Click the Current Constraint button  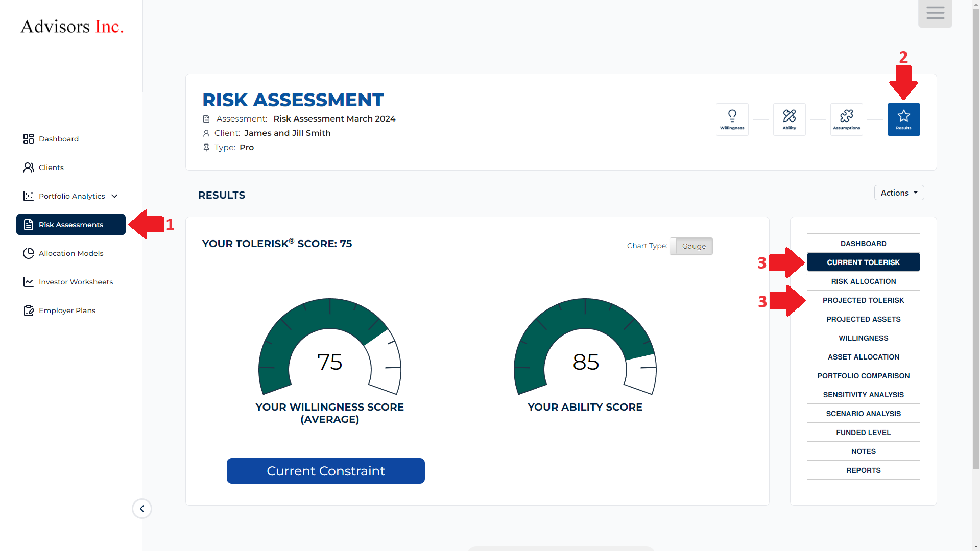coord(325,471)
